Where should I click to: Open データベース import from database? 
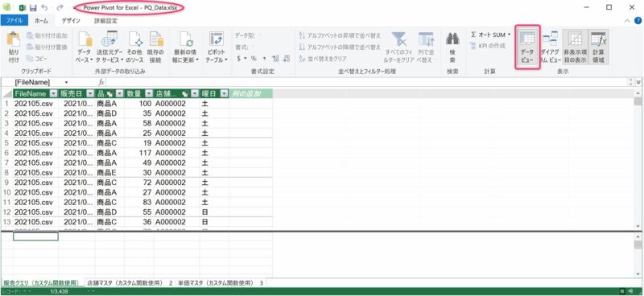(x=85, y=47)
